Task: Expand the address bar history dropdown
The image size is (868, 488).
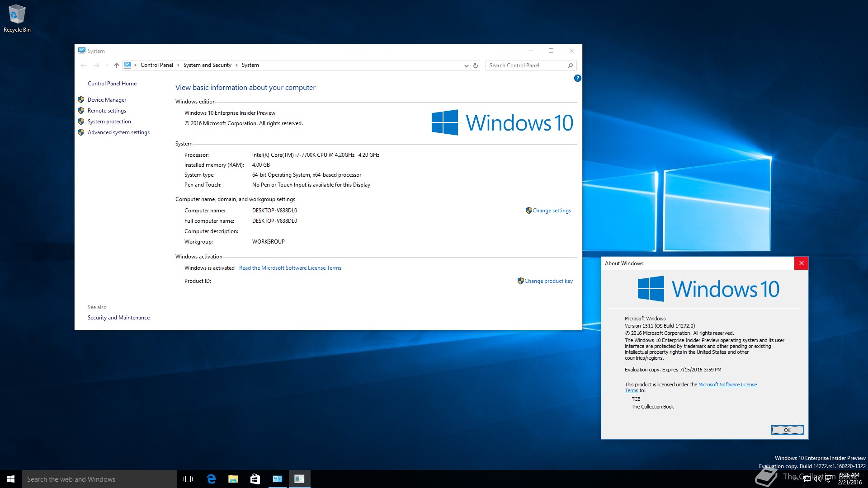Action: point(466,66)
